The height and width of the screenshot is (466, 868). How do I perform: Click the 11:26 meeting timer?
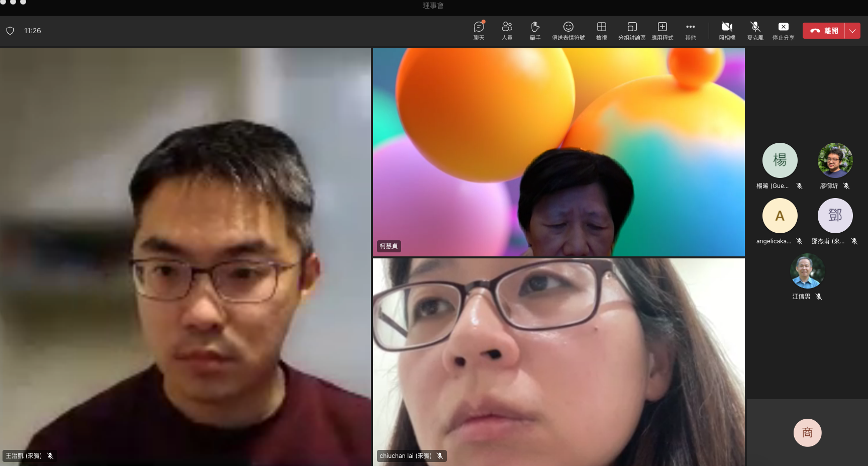click(x=33, y=31)
